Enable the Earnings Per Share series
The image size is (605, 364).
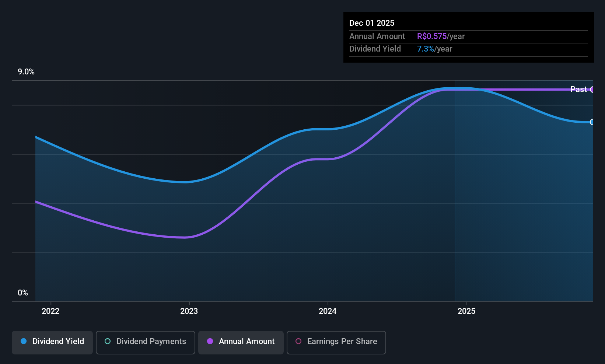coord(336,342)
